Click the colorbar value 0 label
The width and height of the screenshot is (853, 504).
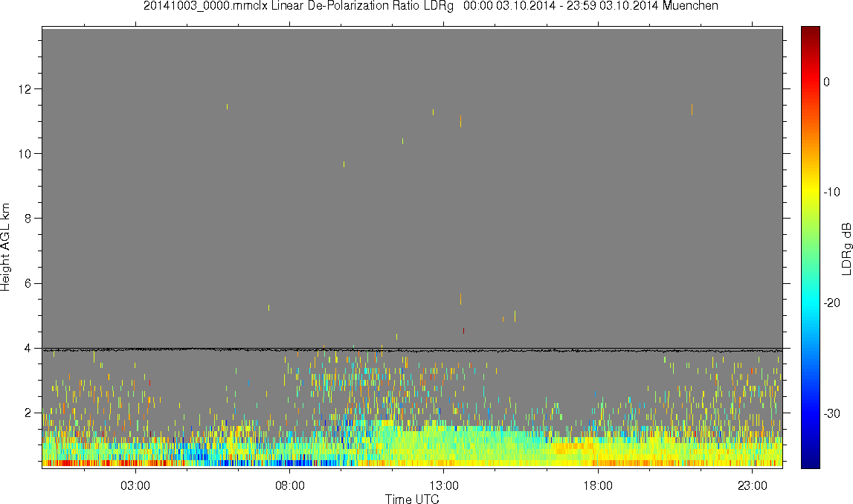coord(826,82)
